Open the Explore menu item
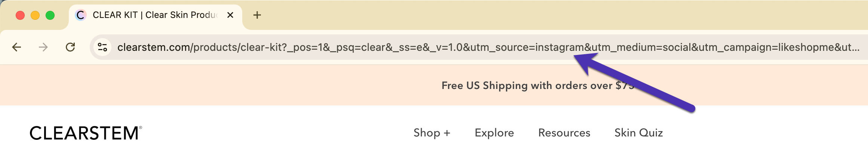 494,133
